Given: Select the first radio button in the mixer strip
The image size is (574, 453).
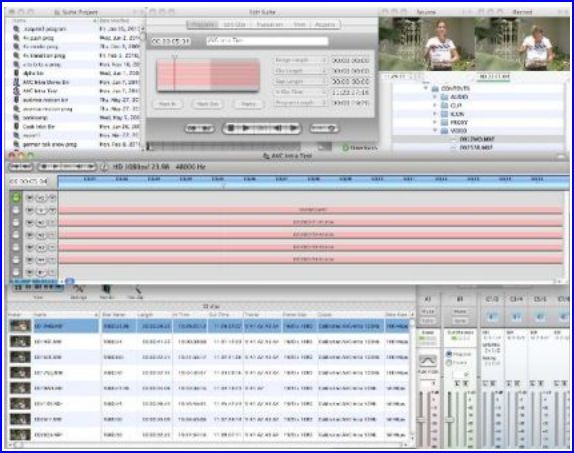Looking at the screenshot, I should (449, 354).
